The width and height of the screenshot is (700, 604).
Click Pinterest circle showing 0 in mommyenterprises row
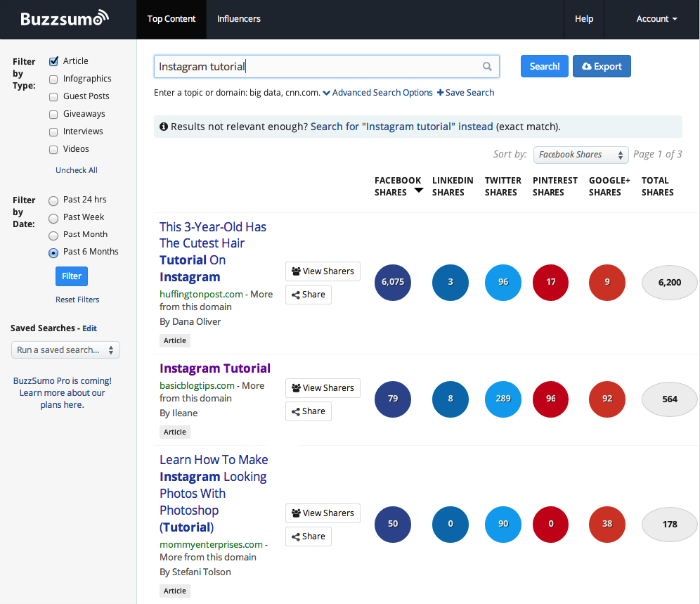550,524
